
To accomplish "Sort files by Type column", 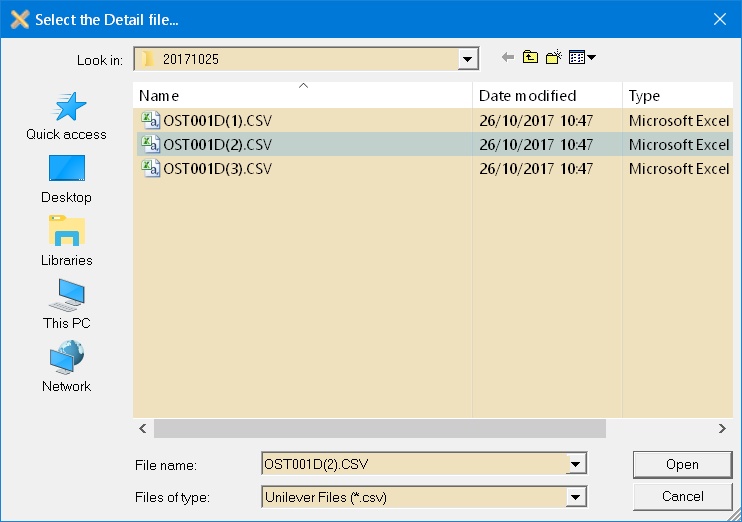I will [x=676, y=96].
